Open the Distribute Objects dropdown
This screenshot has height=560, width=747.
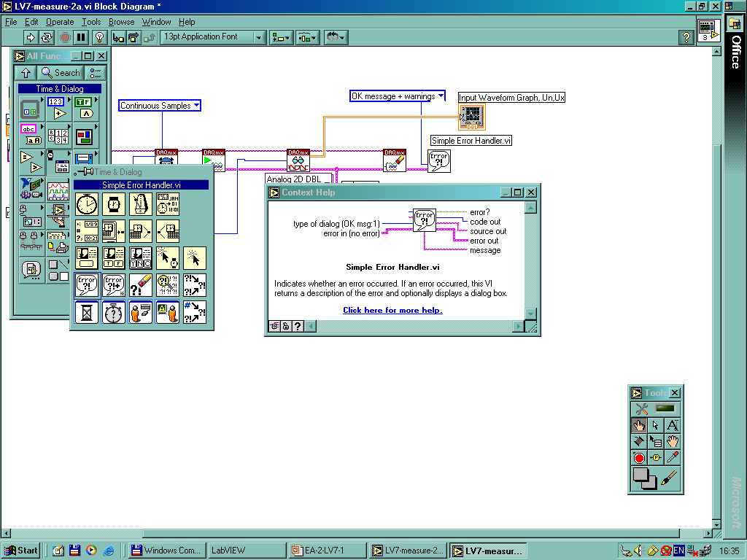click(307, 37)
